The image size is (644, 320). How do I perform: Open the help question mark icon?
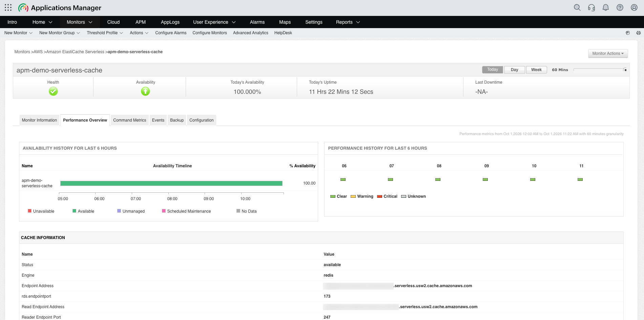click(x=620, y=7)
